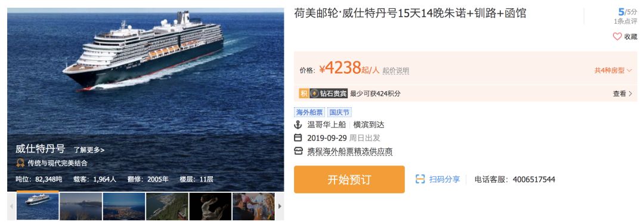View the 1条点评 review rating
The image size is (644, 222).
tap(626, 21)
